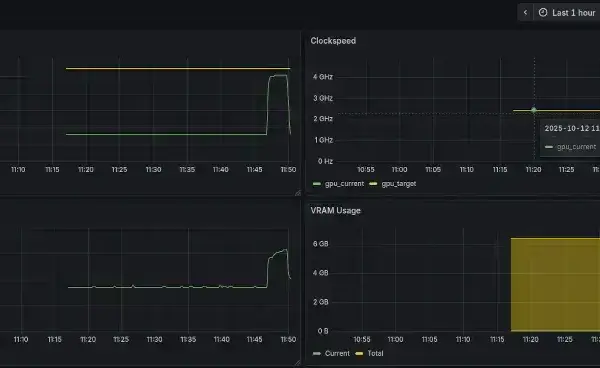The height and width of the screenshot is (368, 600).
Task: Click gpu_current green legend color swatch
Action: (317, 184)
